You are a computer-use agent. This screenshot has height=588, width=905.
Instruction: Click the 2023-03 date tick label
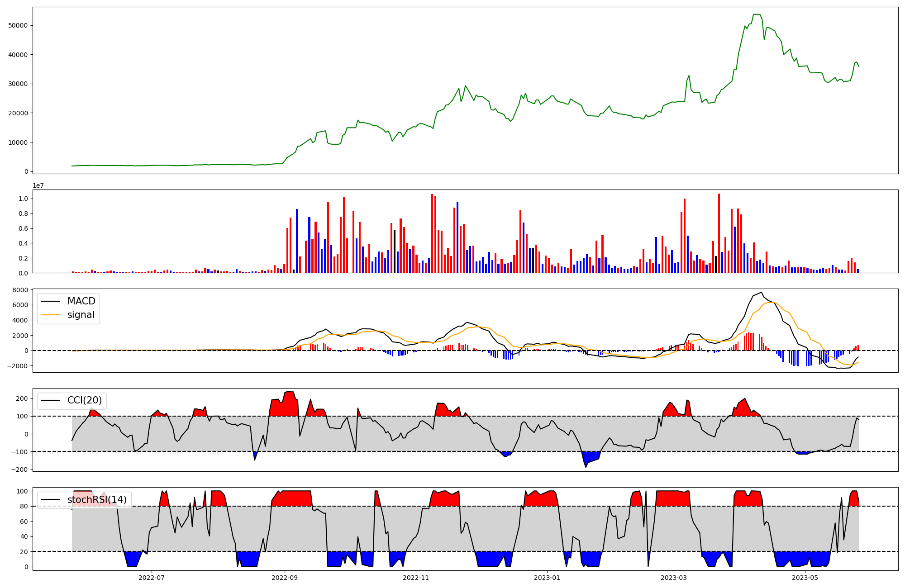(674, 578)
